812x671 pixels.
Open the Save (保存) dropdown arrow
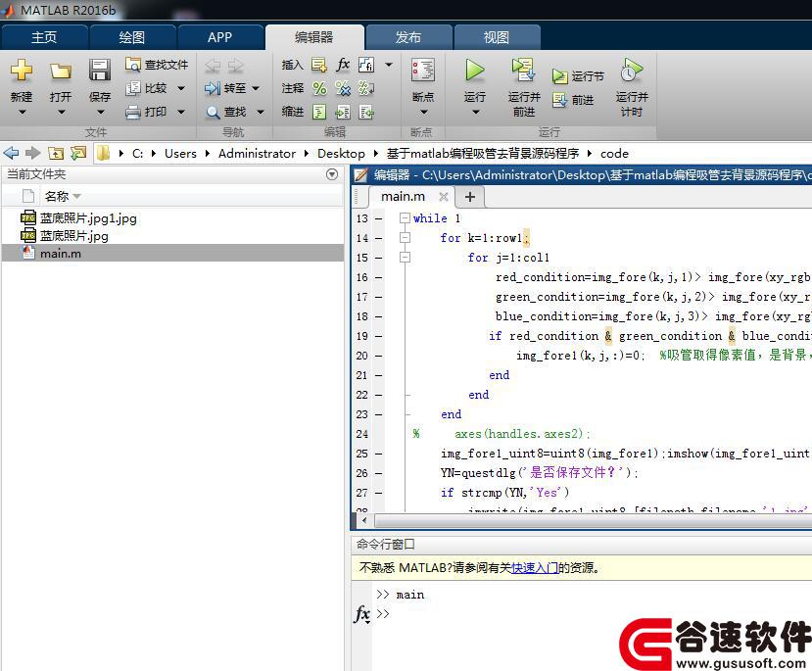tap(101, 112)
